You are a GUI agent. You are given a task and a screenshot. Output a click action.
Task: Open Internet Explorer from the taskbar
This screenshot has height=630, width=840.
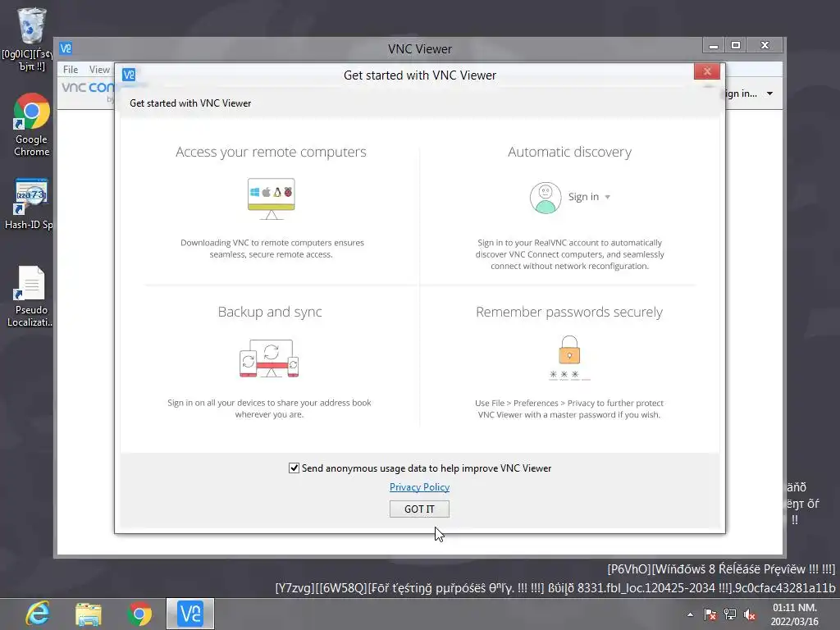pos(38,614)
